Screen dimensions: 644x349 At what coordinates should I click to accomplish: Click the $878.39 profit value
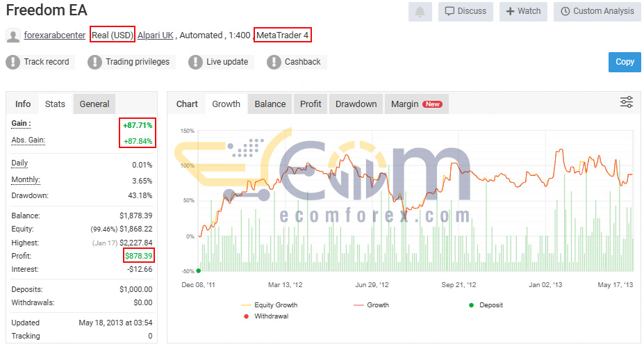[x=139, y=256]
